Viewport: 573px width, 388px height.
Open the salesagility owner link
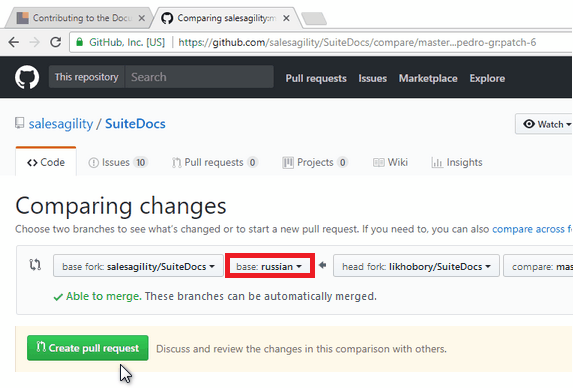(61, 124)
